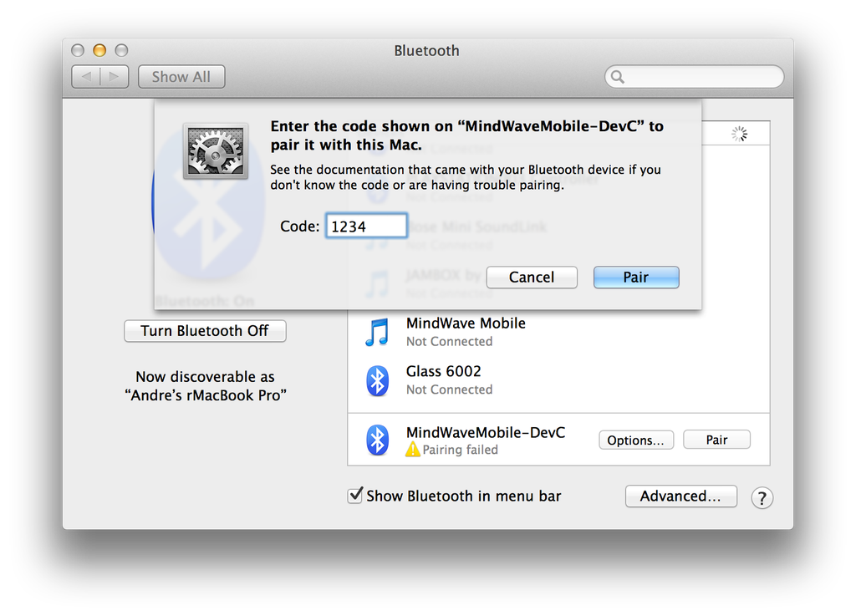Go back with the left arrow toolbar button
This screenshot has width=856, height=616.
pyautogui.click(x=86, y=77)
